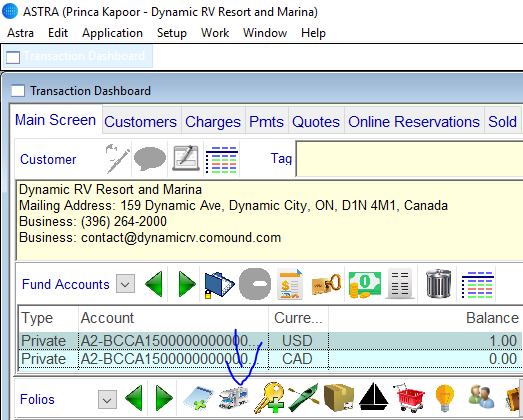Click the locked blue folder icon

(x=219, y=285)
